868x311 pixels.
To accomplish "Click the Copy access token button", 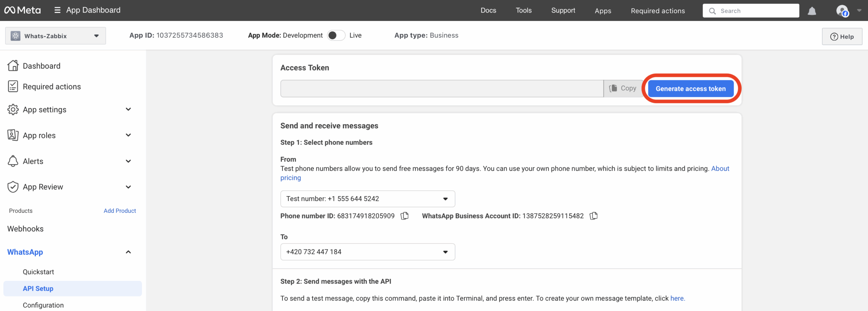I will pos(623,88).
